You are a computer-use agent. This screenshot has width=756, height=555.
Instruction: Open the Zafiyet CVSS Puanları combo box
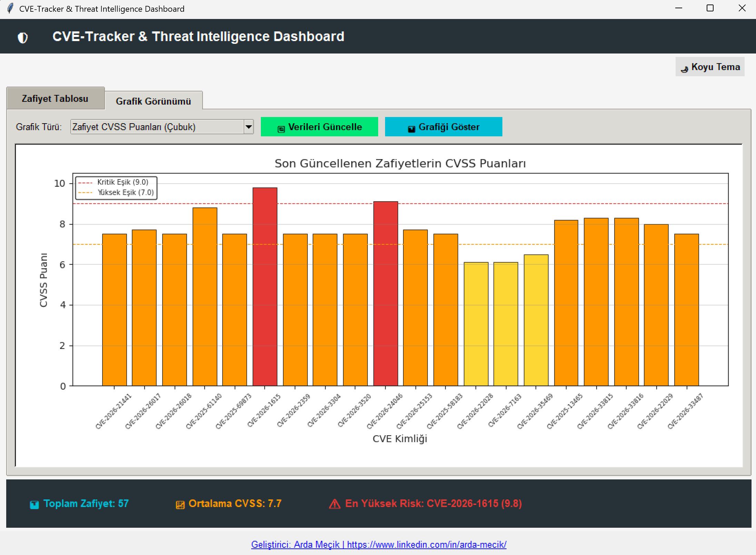click(162, 127)
